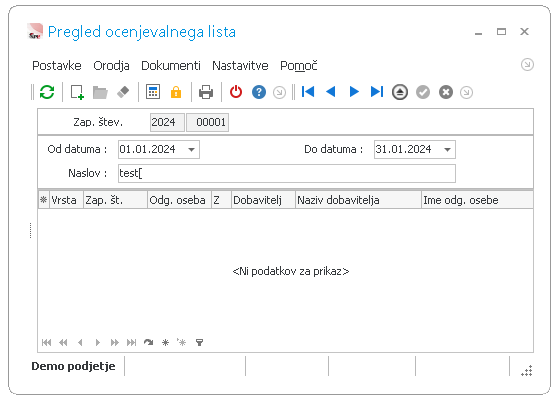
Task: Sort by Ime odg. osebe header
Action: coord(477,200)
